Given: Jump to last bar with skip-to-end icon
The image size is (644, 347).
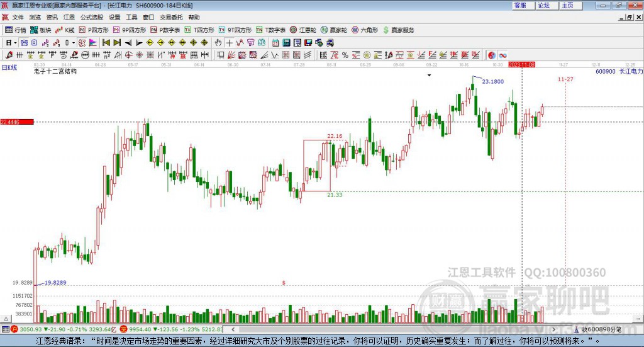Looking at the screenshot, I should (117, 43).
